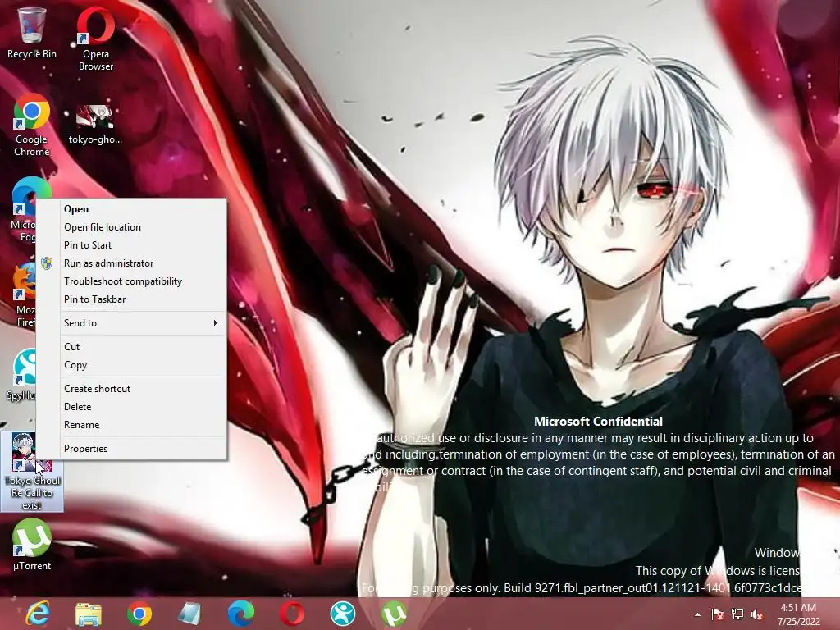The width and height of the screenshot is (840, 630).
Task: Select the Opera Browser desktop shortcut
Action: [x=96, y=39]
